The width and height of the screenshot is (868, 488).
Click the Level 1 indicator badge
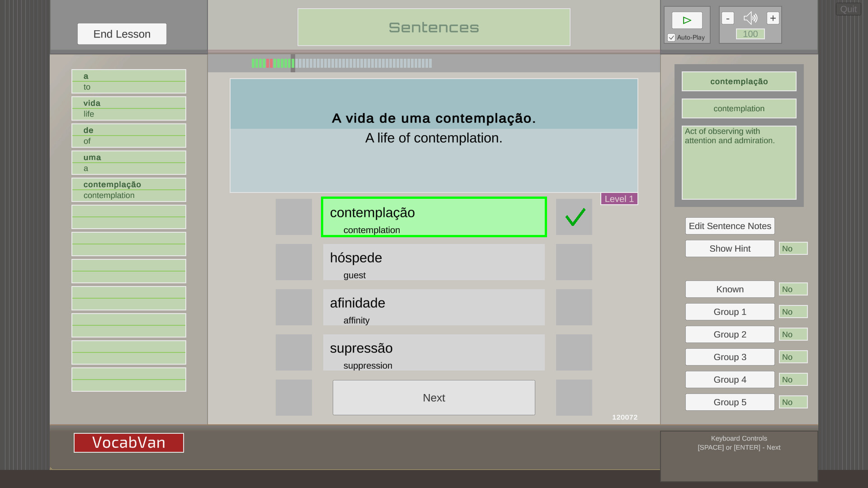619,198
